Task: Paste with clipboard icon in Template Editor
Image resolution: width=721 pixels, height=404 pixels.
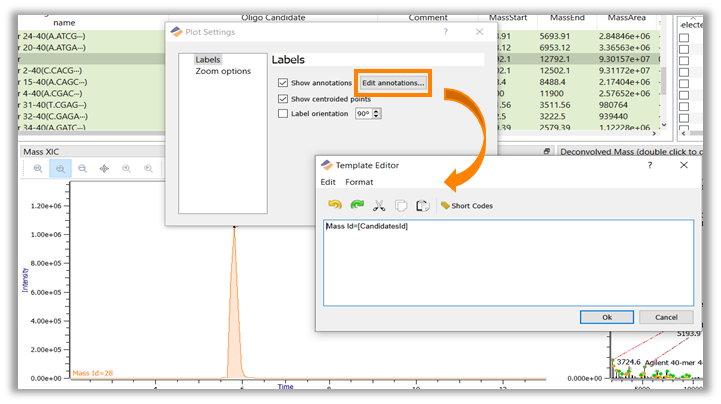Action: pos(423,205)
